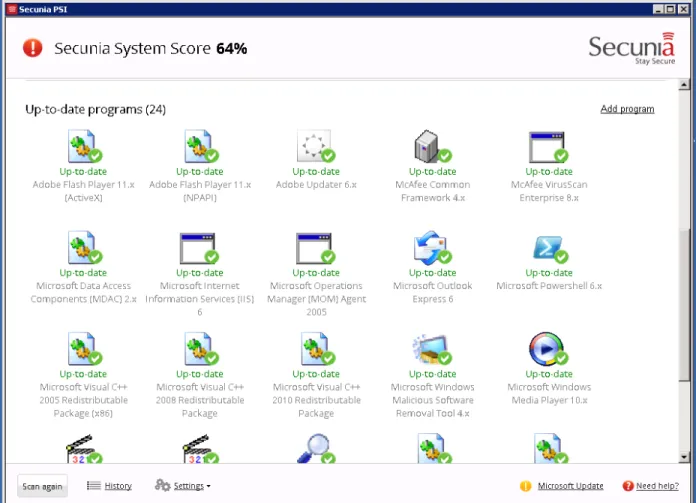Click the Secunia PSI title bar icon

click(x=12, y=9)
